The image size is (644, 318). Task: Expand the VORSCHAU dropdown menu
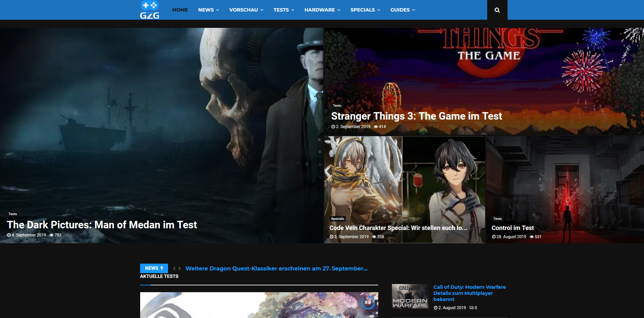click(x=246, y=10)
